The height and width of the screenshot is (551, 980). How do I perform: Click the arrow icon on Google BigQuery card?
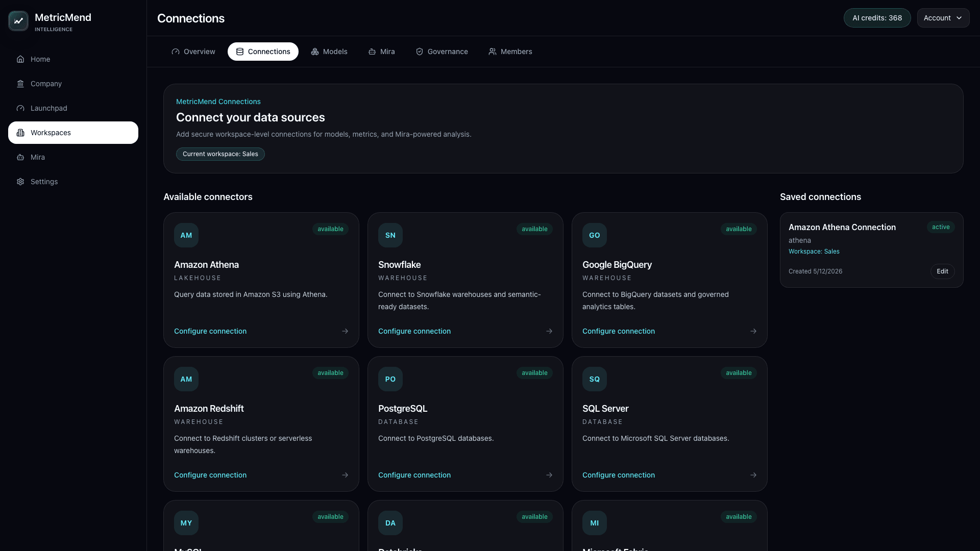(753, 331)
